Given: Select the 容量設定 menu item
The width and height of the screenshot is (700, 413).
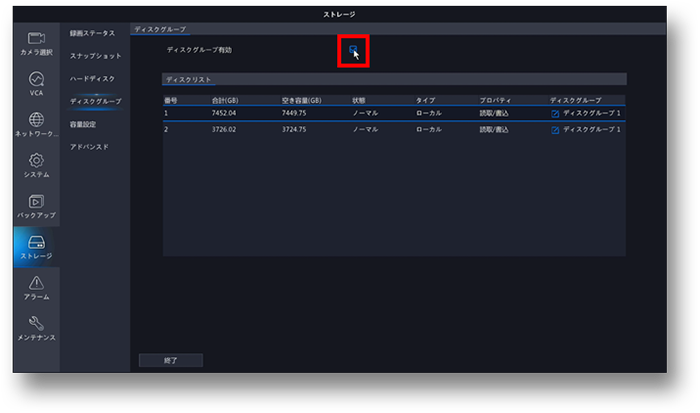Looking at the screenshot, I should 83,124.
